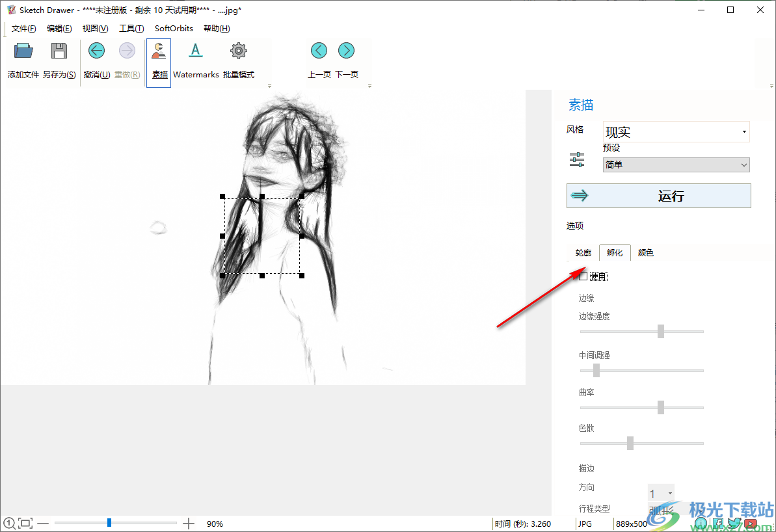Screen dimensions: 776x532
Task: Switch to the 轮廓 tab
Action: point(583,253)
